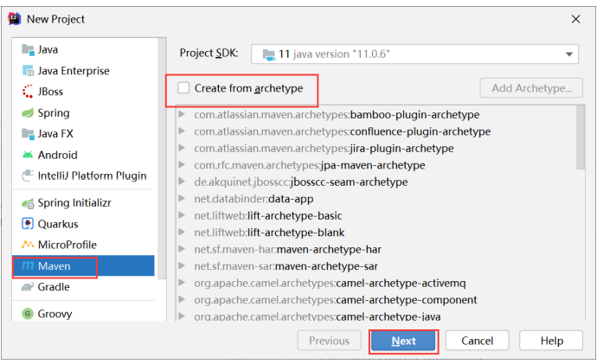Click the SDK folder icon in combo box
This screenshot has height=364, width=603.
(x=269, y=54)
